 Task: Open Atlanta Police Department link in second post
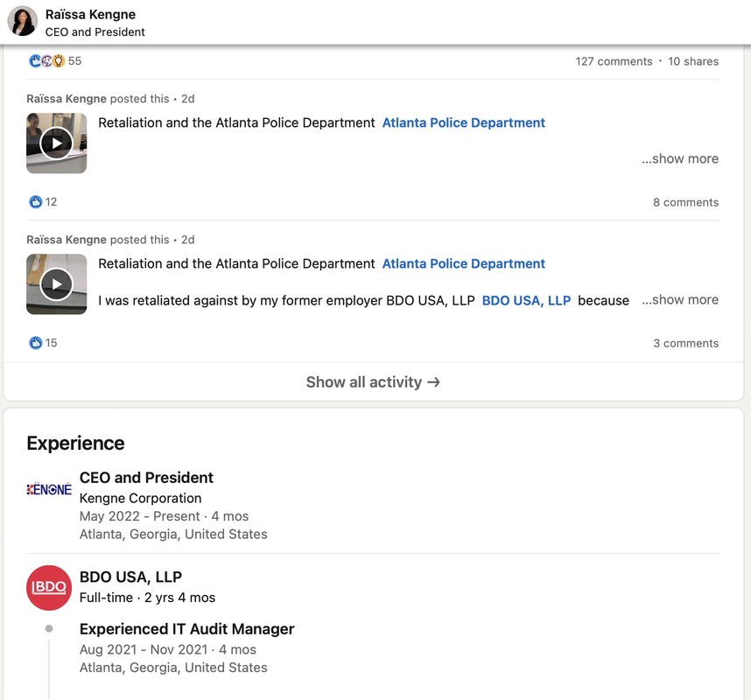tap(464, 264)
